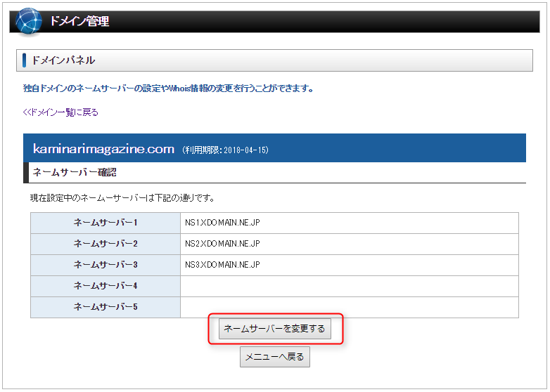Viewport: 550px width, 392px height.
Task: Select the NS2.XDOMAIN.NE.JP value
Action: pyautogui.click(x=222, y=244)
